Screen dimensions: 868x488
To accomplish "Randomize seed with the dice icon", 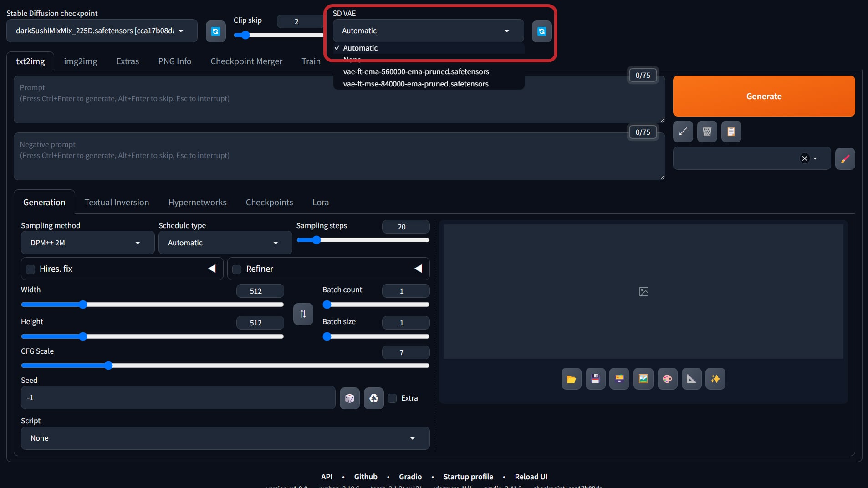I will click(349, 398).
